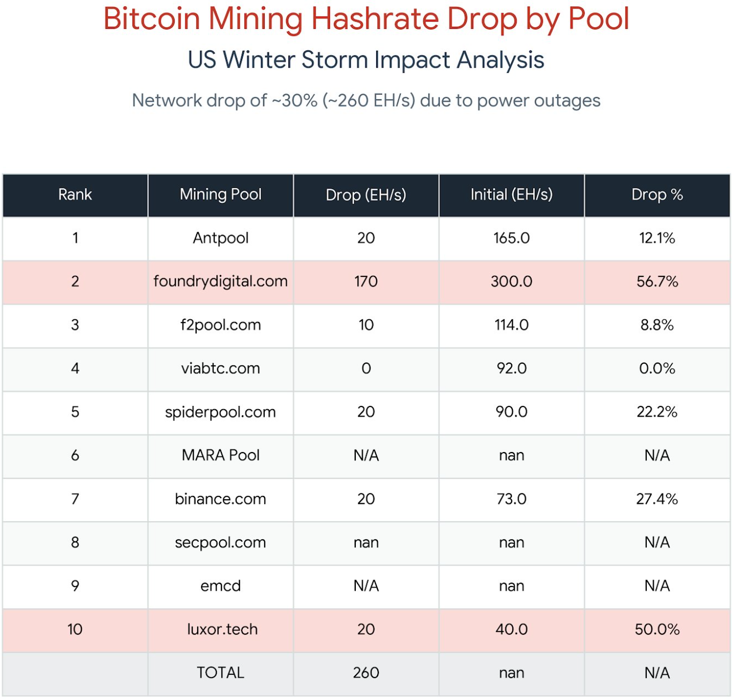Select the f2pool.com cell

click(220, 325)
